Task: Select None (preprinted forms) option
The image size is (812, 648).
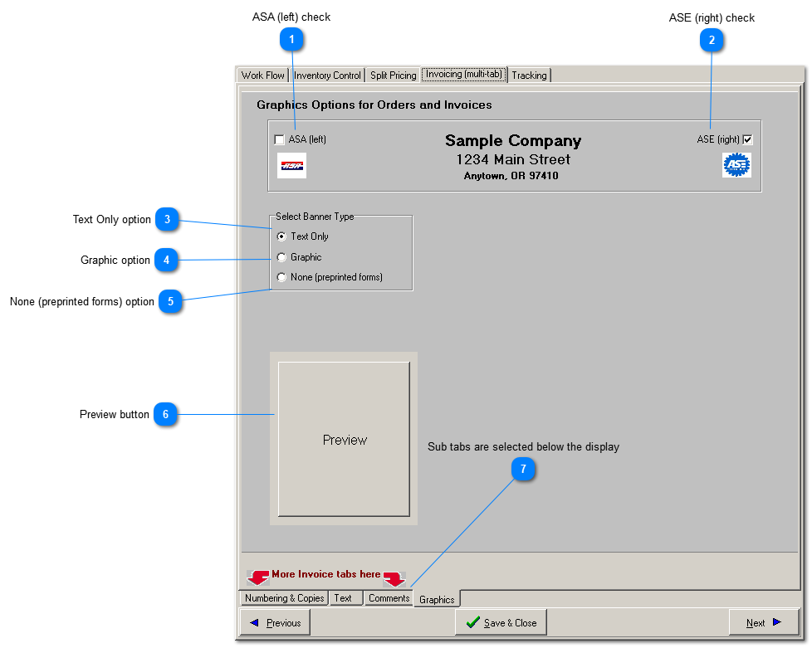Action: coord(282,277)
